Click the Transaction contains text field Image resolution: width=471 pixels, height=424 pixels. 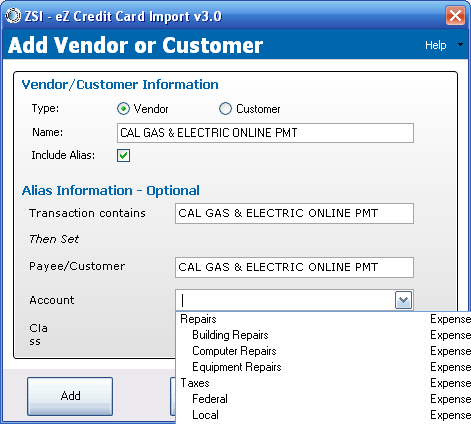coord(294,213)
